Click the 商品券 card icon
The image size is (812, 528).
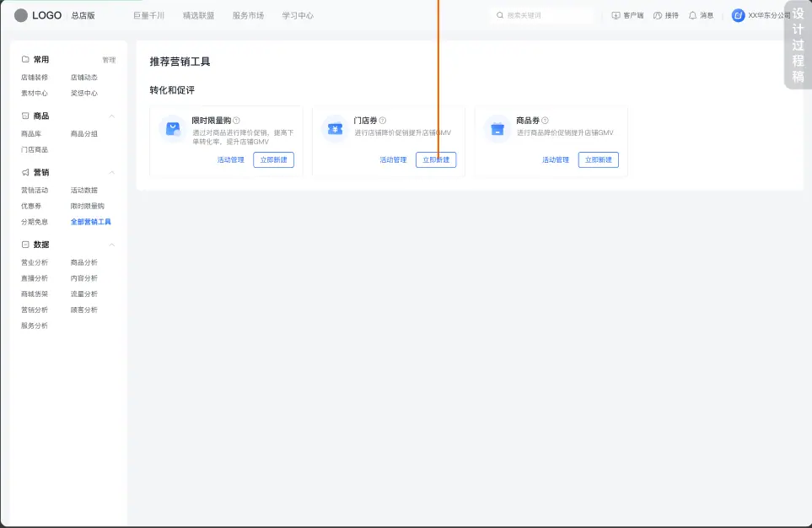pyautogui.click(x=497, y=128)
